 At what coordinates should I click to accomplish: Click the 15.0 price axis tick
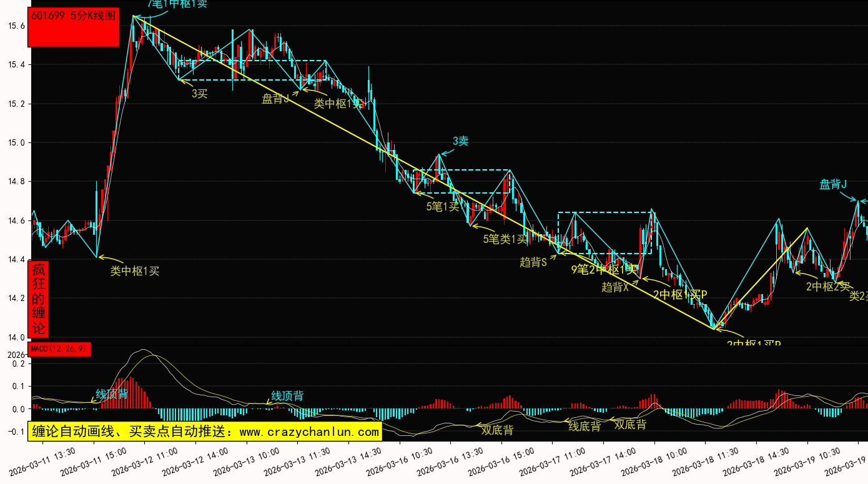(x=16, y=142)
